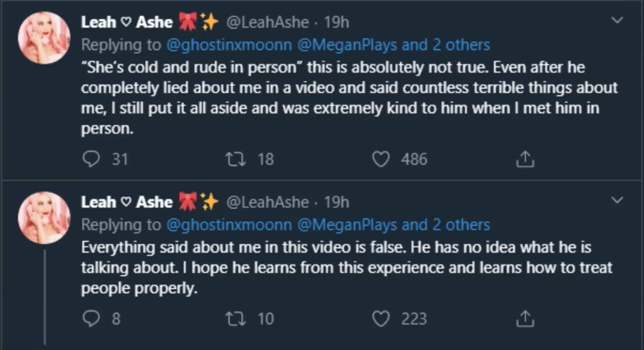Viewport: 644px width, 350px height.
Task: Like the second tweet with 223 likes
Action: [381, 318]
